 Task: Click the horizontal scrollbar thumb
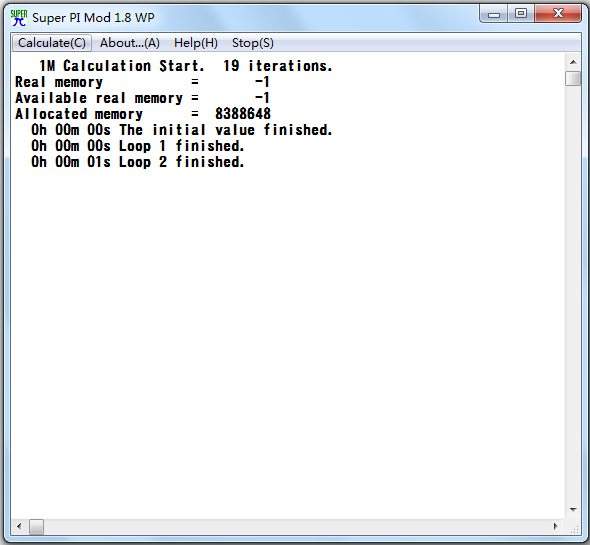[x=36, y=526]
